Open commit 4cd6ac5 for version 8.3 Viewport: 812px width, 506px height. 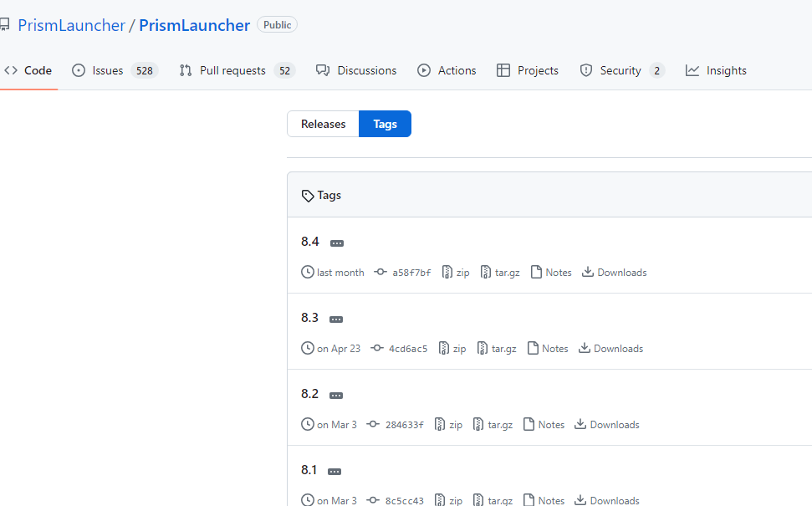[407, 348]
